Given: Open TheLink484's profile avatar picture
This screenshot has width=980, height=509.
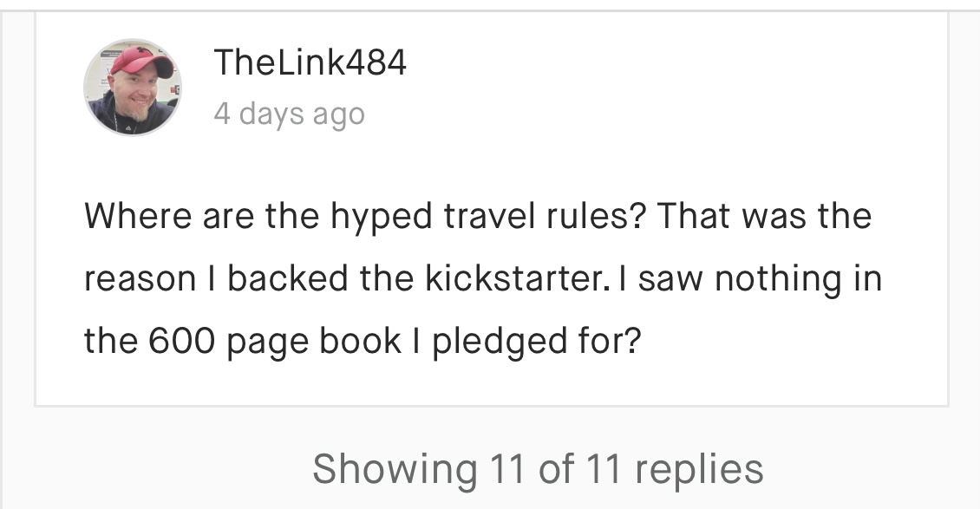Looking at the screenshot, I should point(132,88).
